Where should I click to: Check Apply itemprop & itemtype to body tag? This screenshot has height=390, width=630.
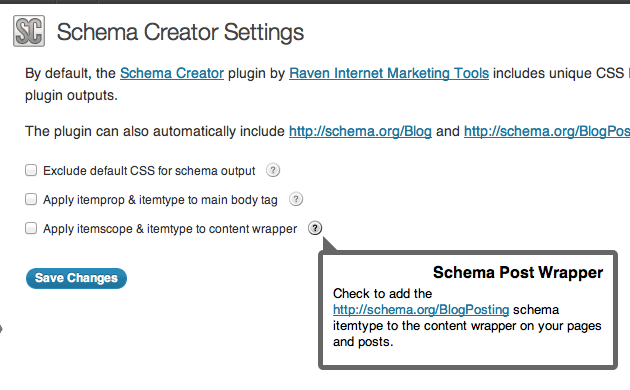point(31,199)
